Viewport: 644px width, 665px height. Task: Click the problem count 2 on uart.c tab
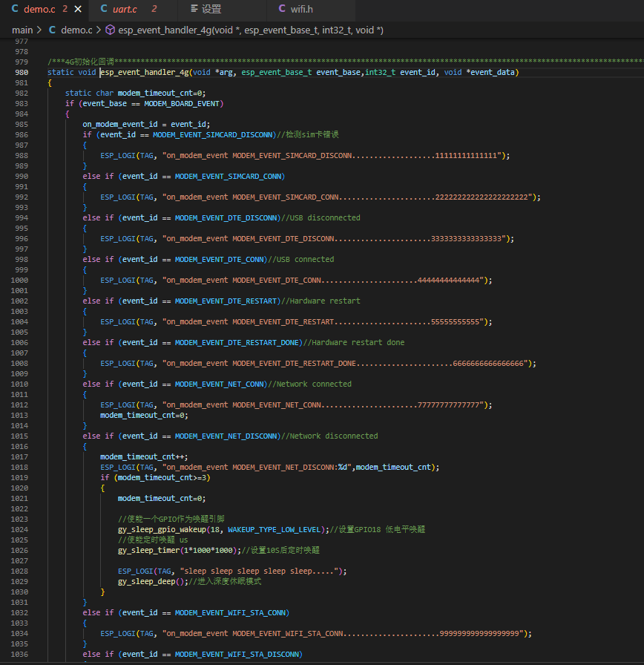point(154,9)
